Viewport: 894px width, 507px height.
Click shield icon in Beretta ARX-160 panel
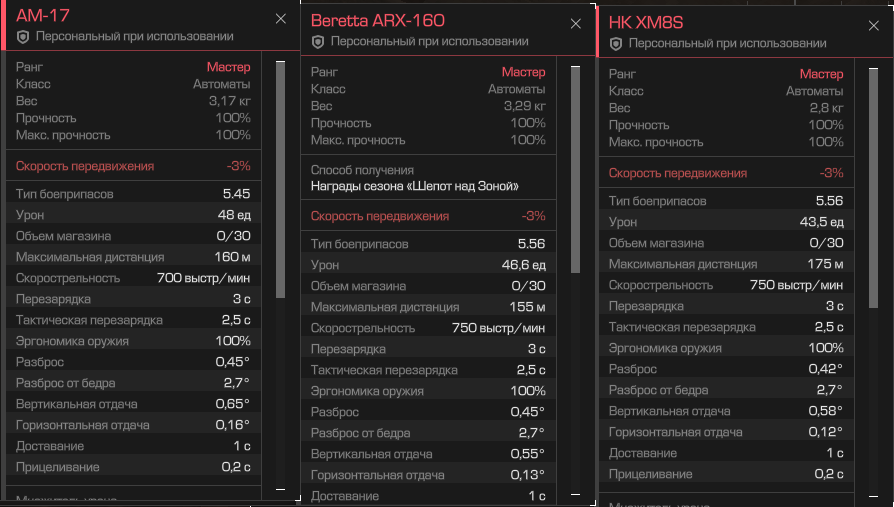tap(318, 42)
